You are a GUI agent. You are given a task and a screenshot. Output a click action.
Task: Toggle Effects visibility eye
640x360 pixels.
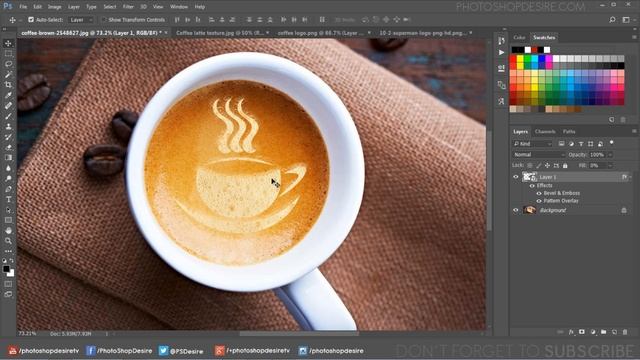coord(532,186)
